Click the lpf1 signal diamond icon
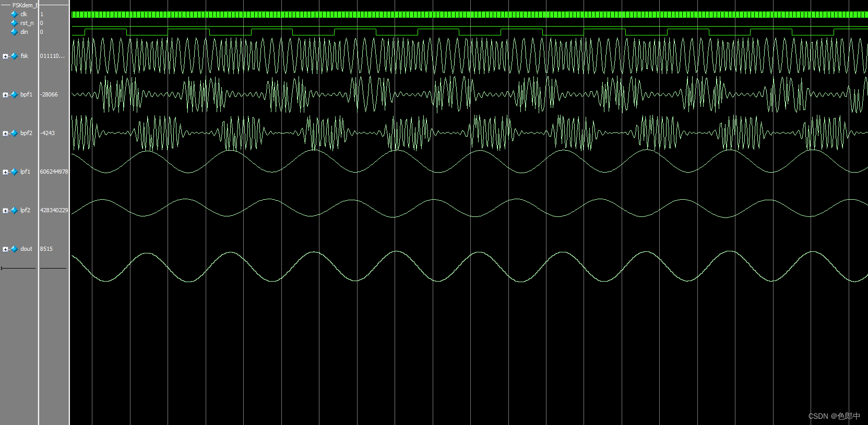This screenshot has height=425, width=868. pos(14,172)
